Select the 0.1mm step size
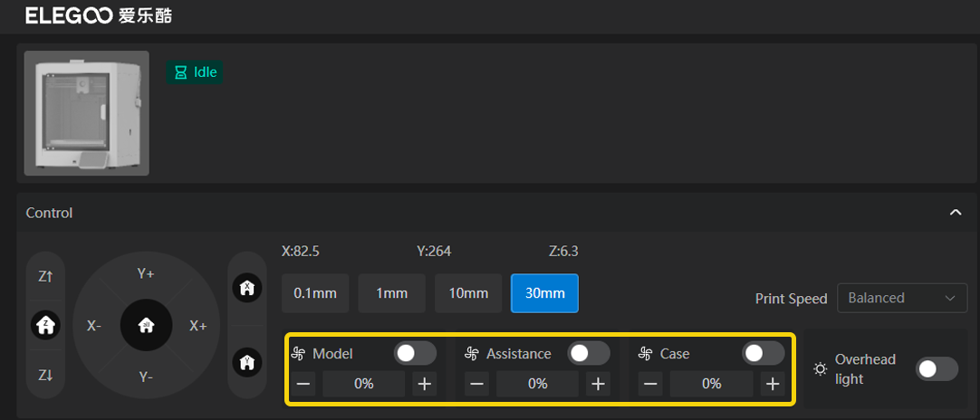The image size is (980, 420). pyautogui.click(x=315, y=293)
